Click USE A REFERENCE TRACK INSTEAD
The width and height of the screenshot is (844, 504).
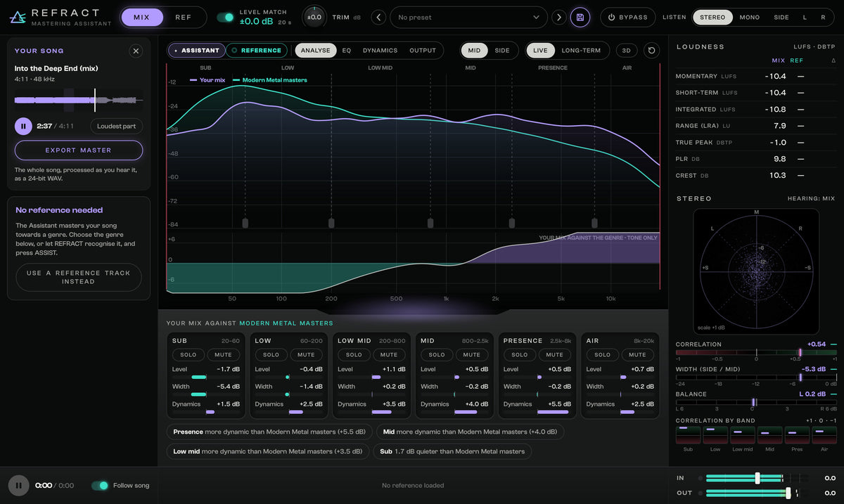click(x=79, y=277)
